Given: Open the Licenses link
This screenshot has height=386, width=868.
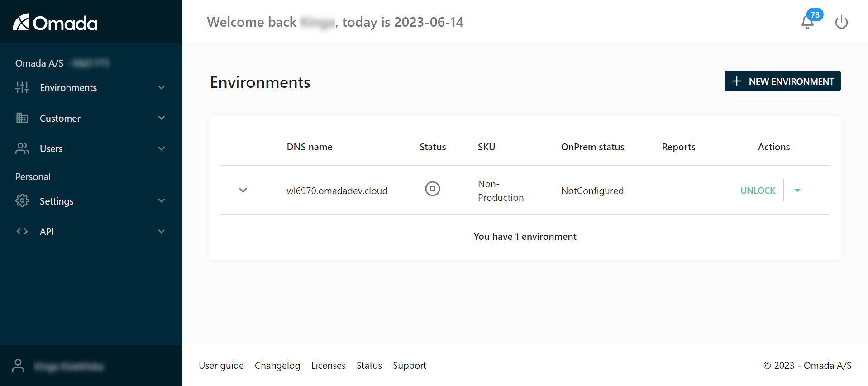Looking at the screenshot, I should point(329,366).
